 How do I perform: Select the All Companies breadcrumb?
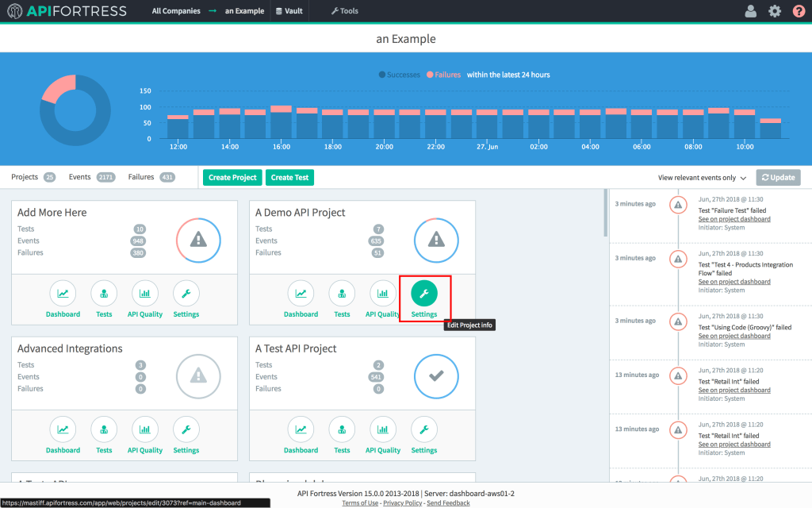[x=177, y=11]
